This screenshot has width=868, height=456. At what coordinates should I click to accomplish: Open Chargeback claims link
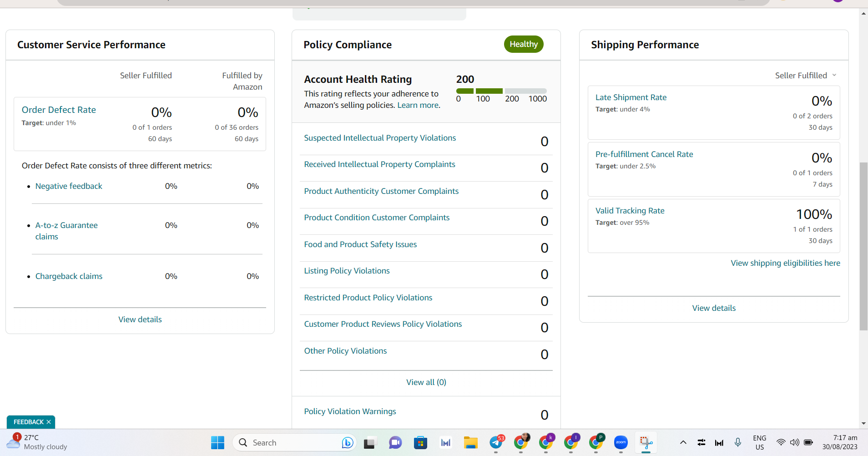tap(69, 276)
